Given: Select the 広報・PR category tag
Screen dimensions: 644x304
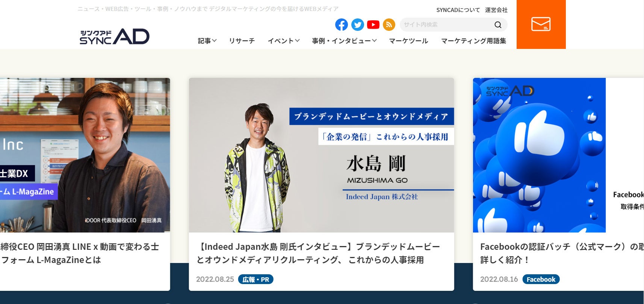Looking at the screenshot, I should pos(255,279).
